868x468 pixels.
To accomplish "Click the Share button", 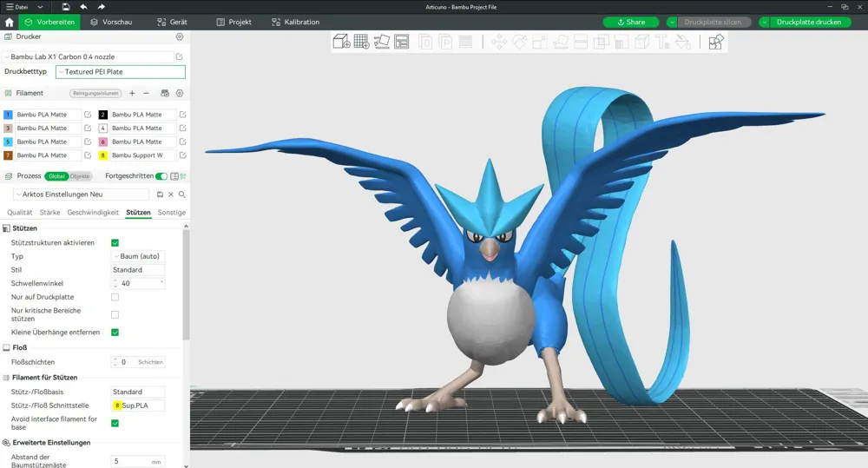I will click(x=631, y=23).
